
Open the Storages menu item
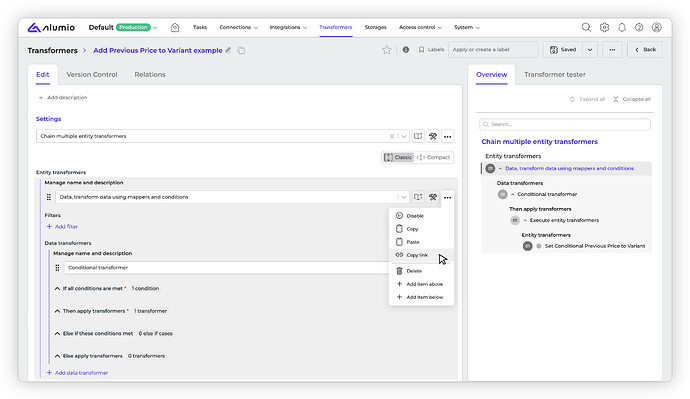[375, 27]
